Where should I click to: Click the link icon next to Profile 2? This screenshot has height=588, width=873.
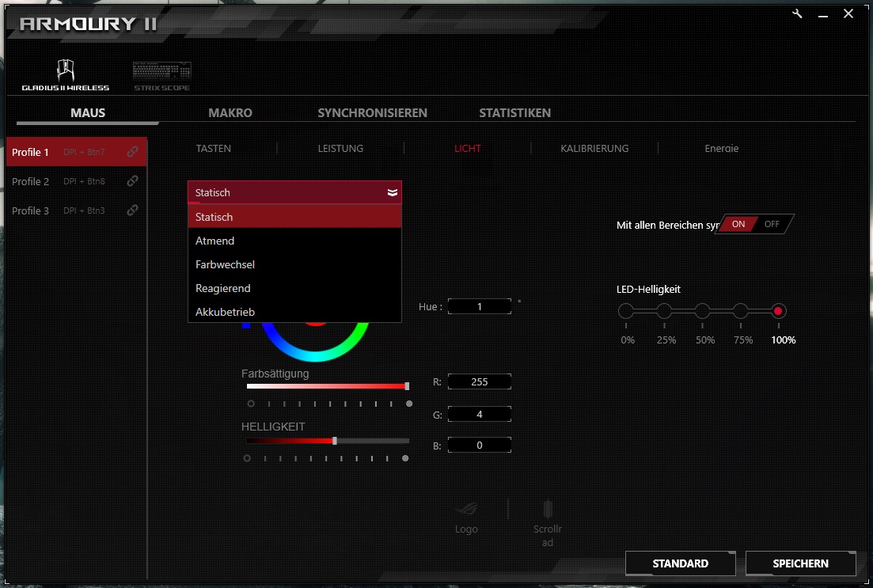135,181
